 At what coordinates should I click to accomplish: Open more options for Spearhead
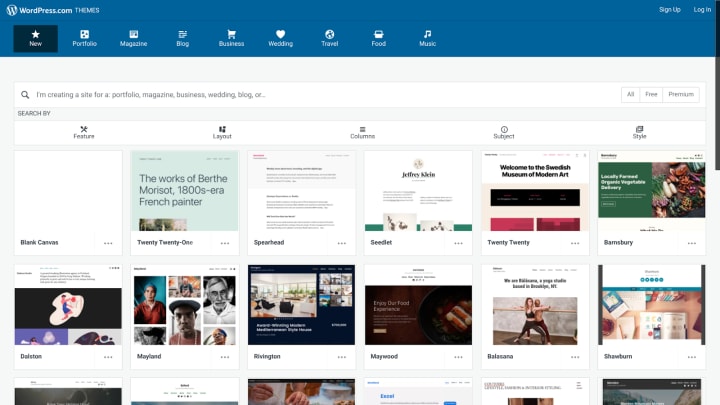(342, 243)
